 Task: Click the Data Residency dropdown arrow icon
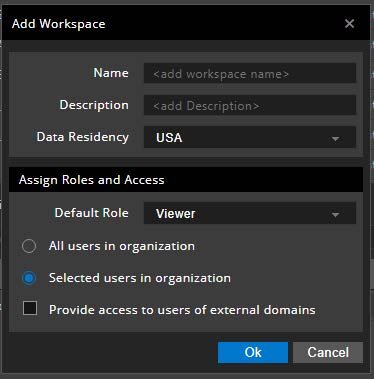(x=335, y=138)
